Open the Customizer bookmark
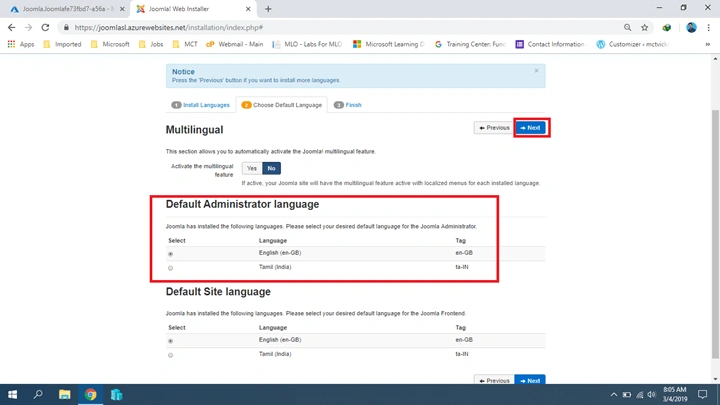The height and width of the screenshot is (405, 720). [633, 44]
